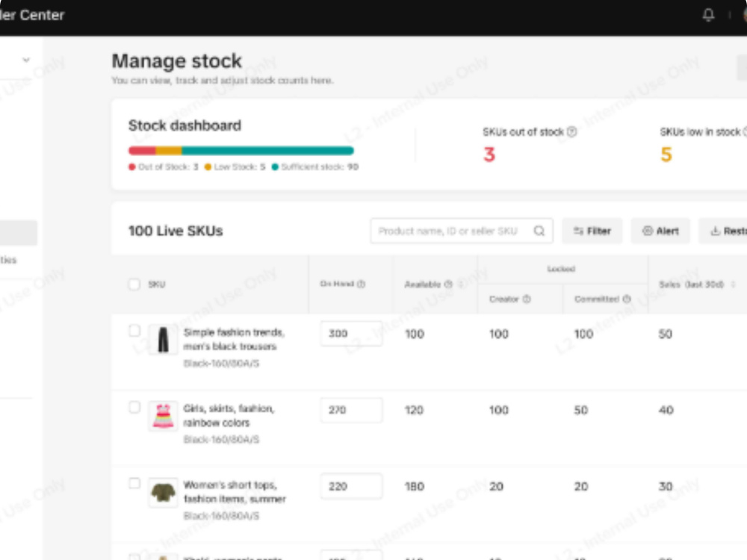Screen dimensions: 747x560
Task: Click Available value 180
Action: click(415, 487)
